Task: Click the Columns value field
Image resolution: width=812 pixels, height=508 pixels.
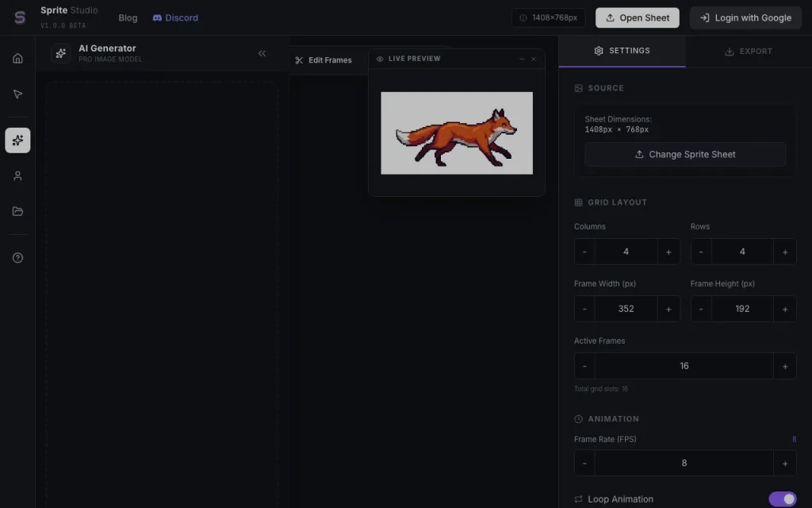Action: click(626, 252)
